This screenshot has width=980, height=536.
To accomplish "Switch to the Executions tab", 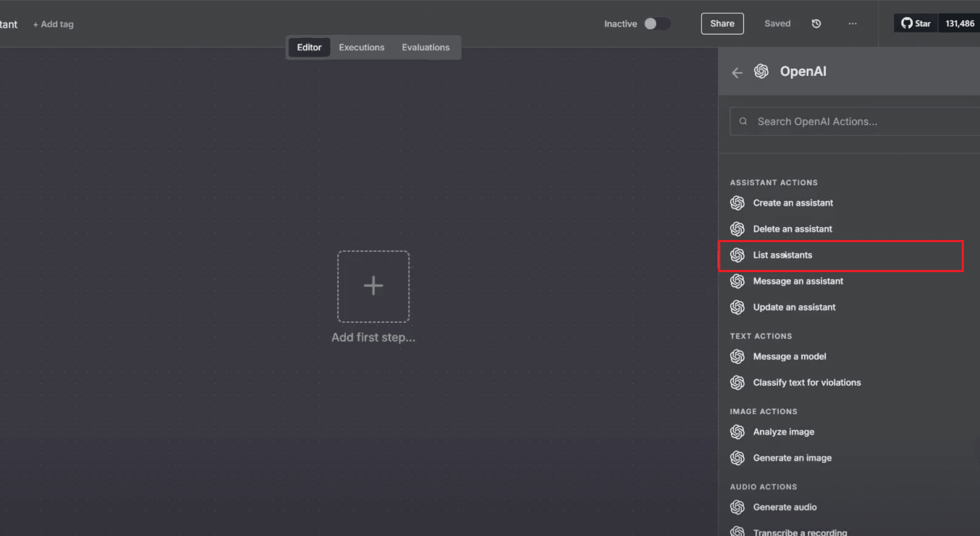I will pos(361,47).
